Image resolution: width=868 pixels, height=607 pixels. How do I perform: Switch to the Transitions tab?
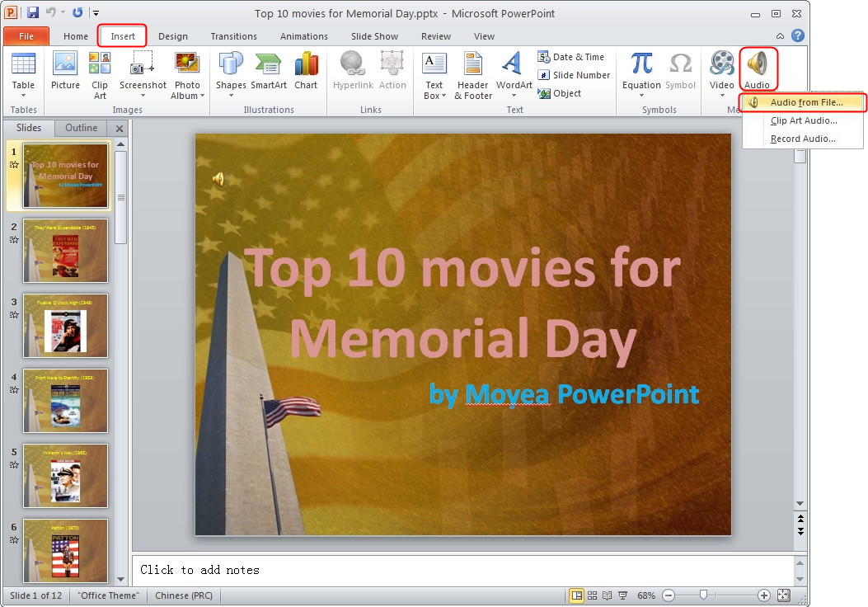[233, 35]
